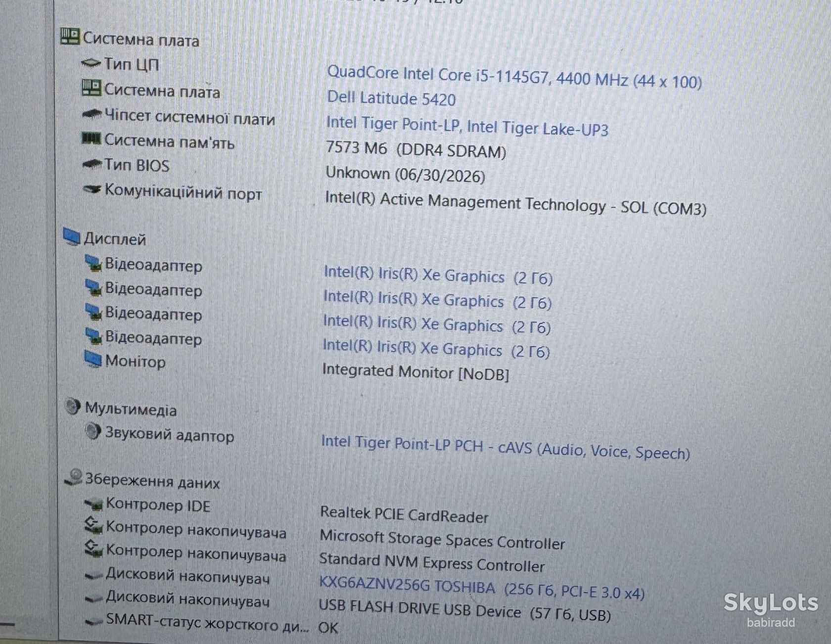This screenshot has height=644, width=831.
Task: Select Microsoft Storage Spaces Controller value
Action: coord(442,540)
